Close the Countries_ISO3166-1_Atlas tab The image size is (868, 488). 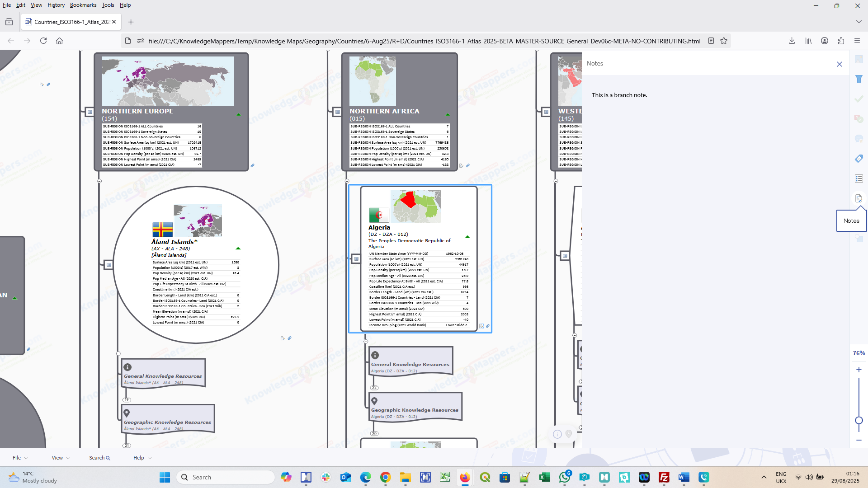point(114,22)
